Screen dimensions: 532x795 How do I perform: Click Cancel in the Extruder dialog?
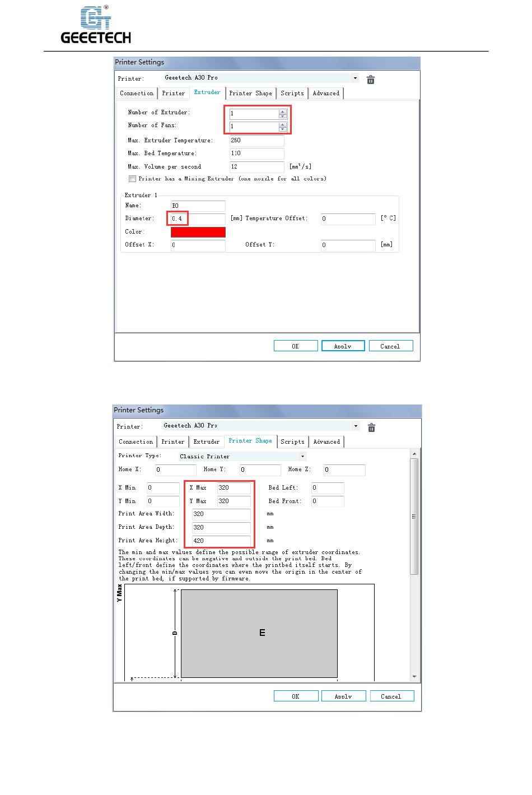[390, 346]
